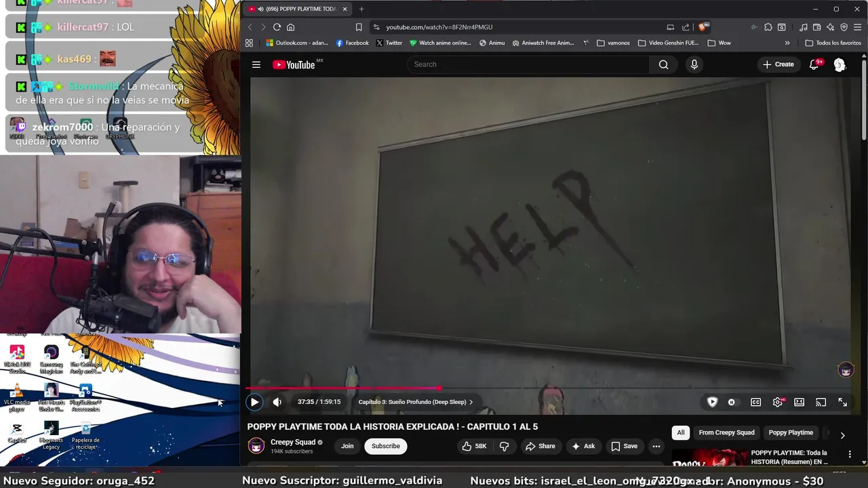Image resolution: width=868 pixels, height=488 pixels.
Task: Start voice search with the microphone icon
Action: (694, 64)
